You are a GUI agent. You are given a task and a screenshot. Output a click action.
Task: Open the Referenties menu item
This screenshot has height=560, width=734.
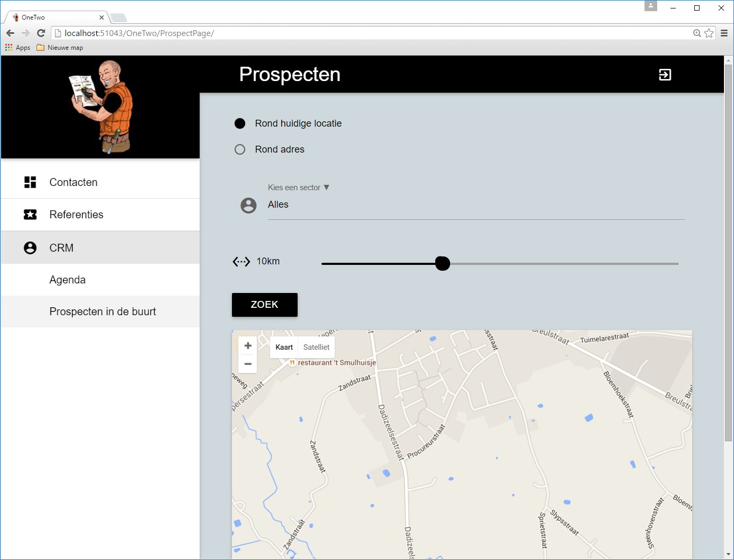point(101,215)
